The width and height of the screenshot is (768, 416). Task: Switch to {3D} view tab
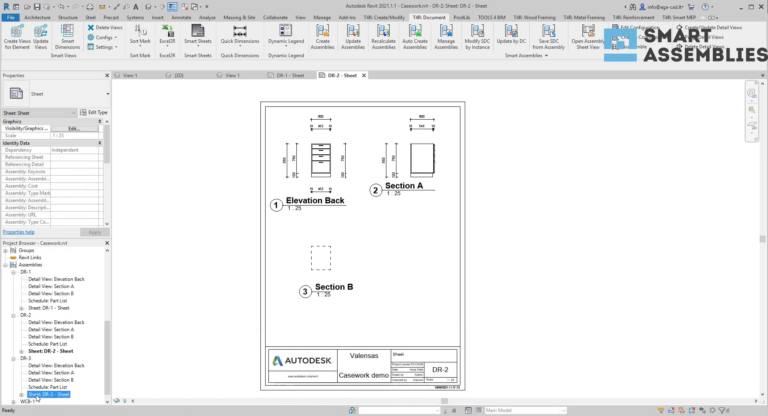[x=178, y=75]
